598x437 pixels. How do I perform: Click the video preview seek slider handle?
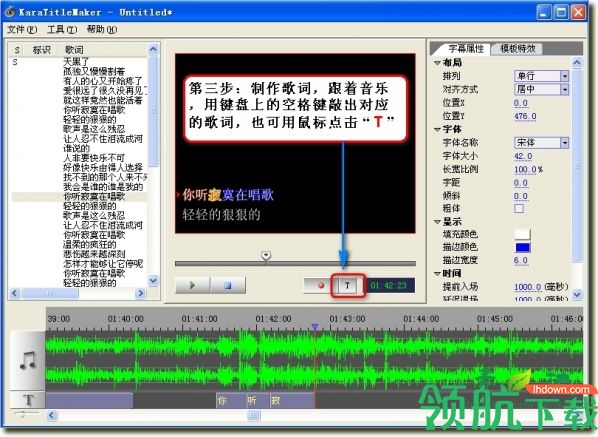click(x=266, y=255)
